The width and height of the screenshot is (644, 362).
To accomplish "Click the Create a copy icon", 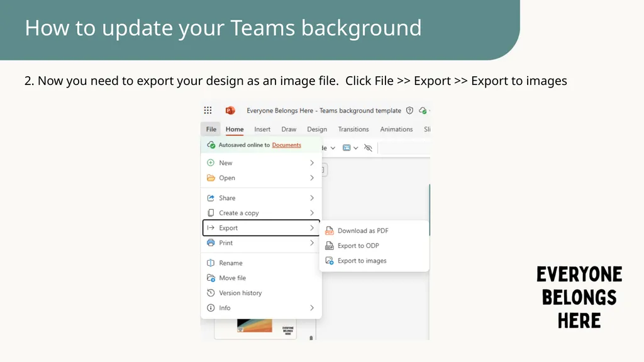I will pyautogui.click(x=211, y=213).
